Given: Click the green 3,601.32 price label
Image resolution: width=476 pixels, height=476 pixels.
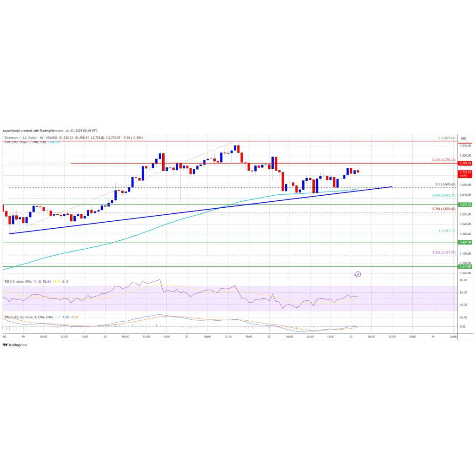Looking at the screenshot, I should coord(465,205).
